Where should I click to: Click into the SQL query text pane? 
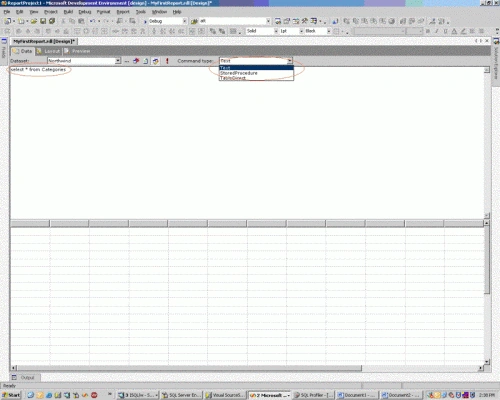[x=247, y=142]
